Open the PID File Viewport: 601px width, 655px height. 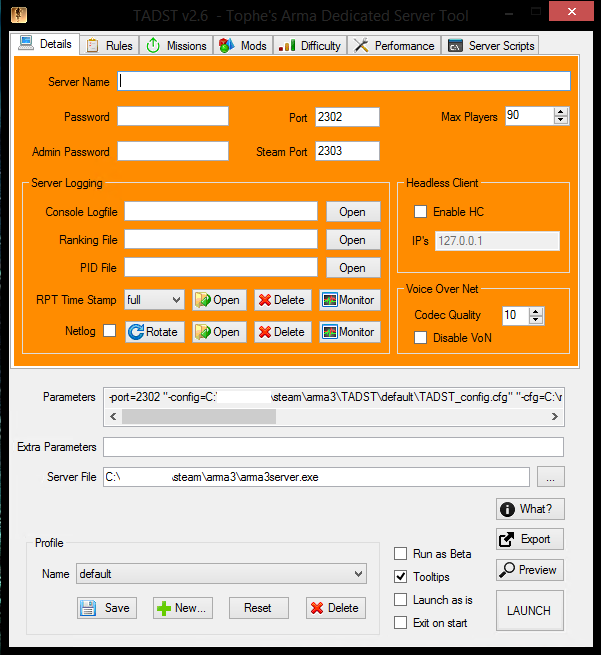[x=353, y=268]
